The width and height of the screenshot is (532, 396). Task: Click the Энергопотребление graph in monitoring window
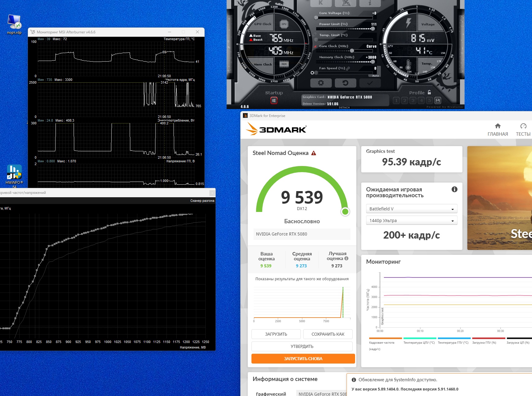click(116, 140)
